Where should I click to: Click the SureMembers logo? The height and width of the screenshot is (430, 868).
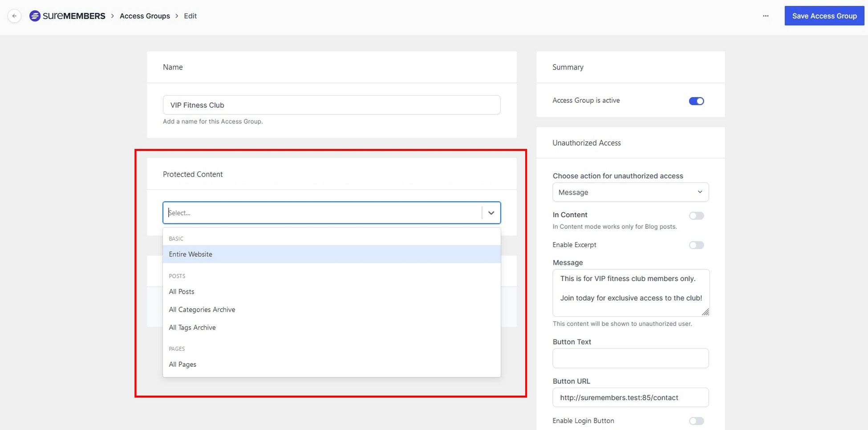click(67, 16)
